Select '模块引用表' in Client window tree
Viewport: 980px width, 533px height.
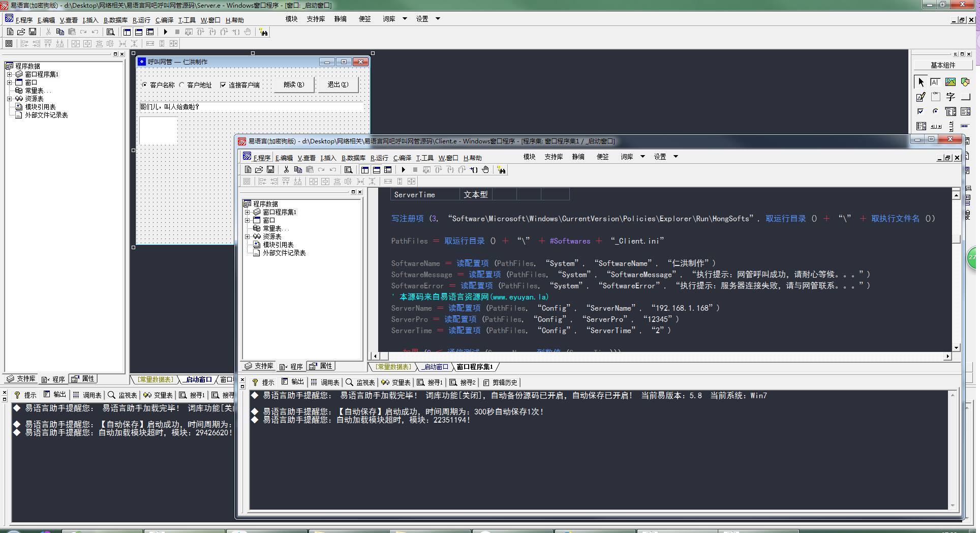pos(278,245)
